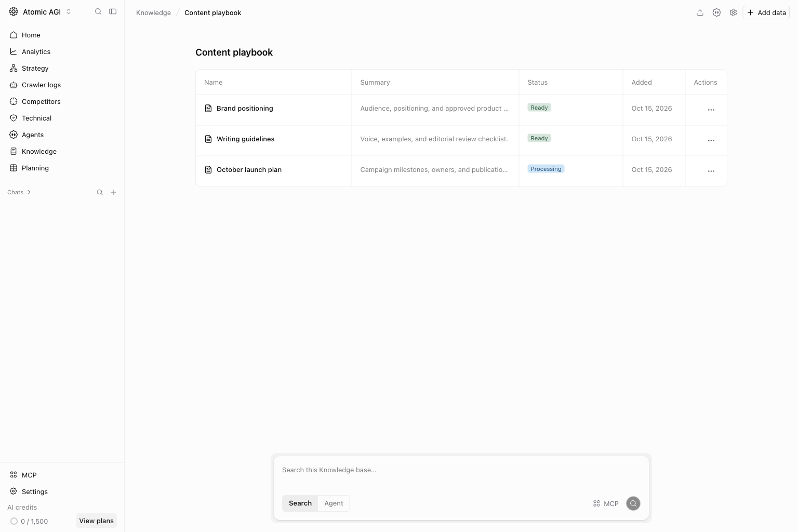
Task: Open actions menu for October launch plan
Action: [x=711, y=171]
